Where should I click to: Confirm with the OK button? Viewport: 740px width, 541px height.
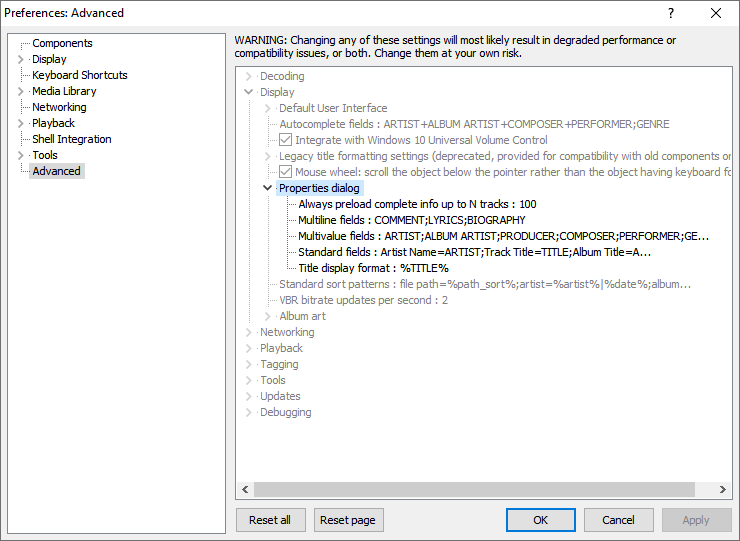click(540, 520)
